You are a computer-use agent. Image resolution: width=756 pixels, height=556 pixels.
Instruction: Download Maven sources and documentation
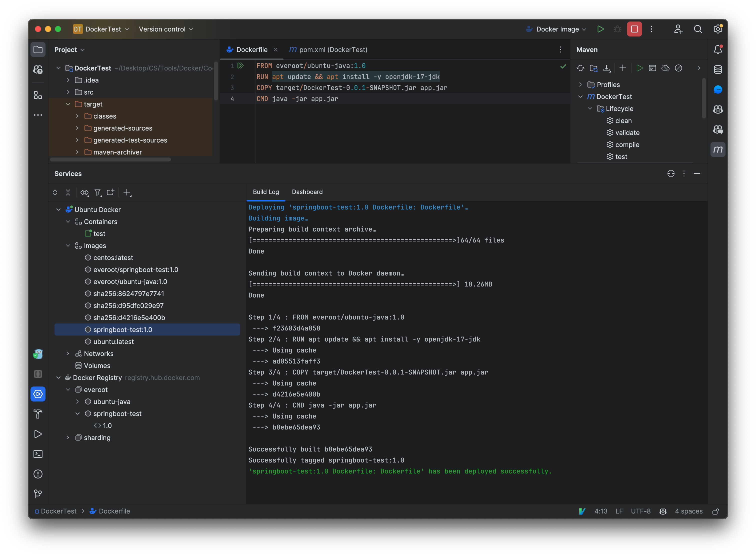click(606, 68)
